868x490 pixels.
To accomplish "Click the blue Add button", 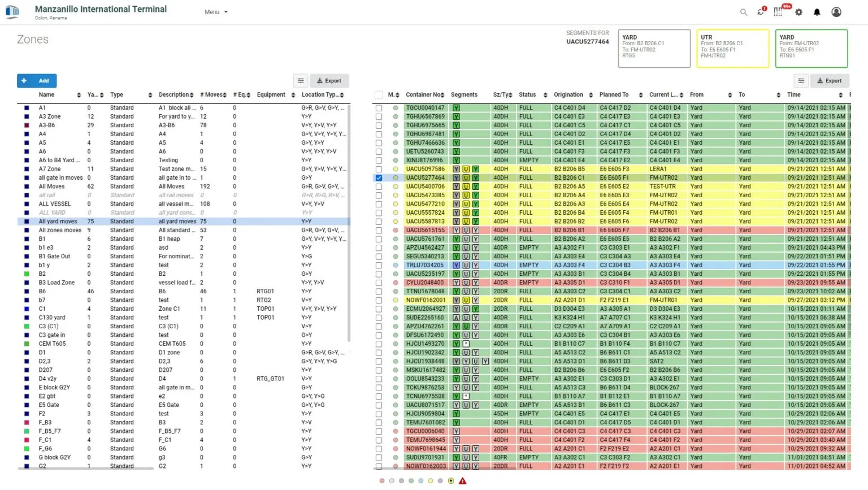I will point(37,81).
